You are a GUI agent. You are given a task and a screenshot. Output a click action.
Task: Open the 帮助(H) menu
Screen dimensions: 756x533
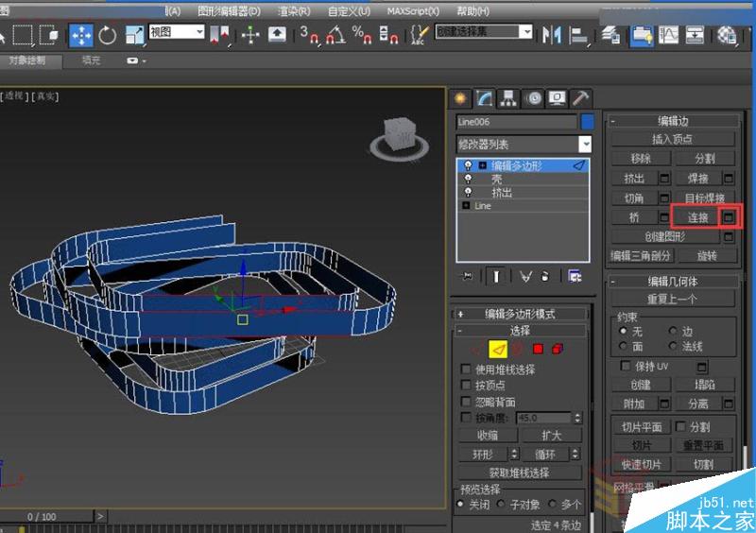[x=471, y=11]
